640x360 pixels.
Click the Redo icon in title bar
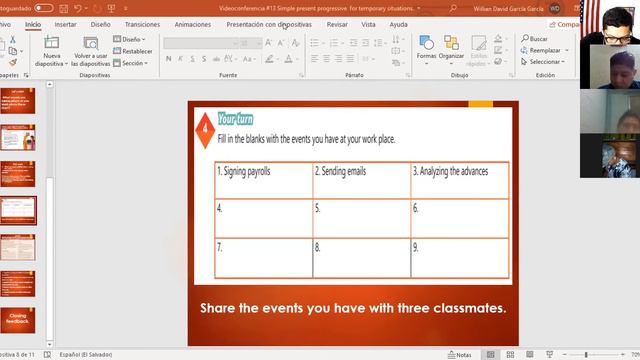point(97,8)
